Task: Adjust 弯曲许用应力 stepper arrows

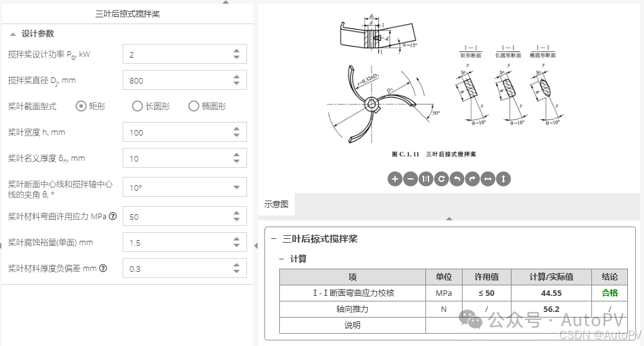Action: click(236, 216)
